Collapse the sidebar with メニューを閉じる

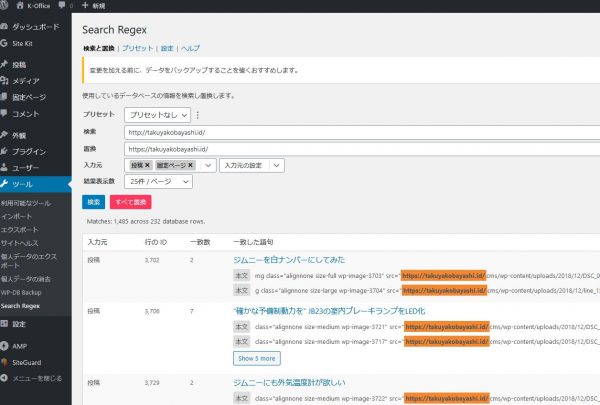coord(8,378)
